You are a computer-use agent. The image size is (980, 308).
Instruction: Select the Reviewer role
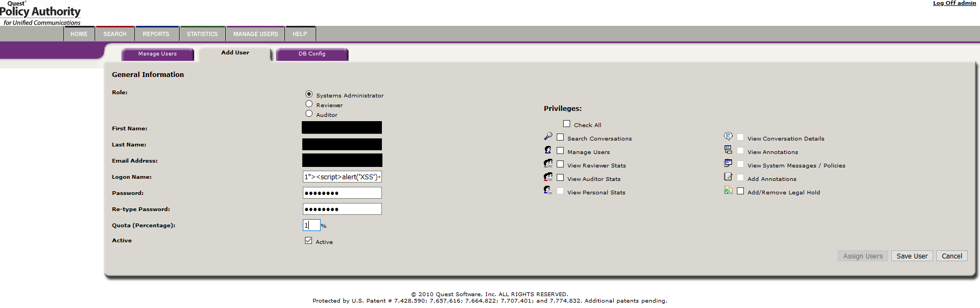tap(309, 104)
